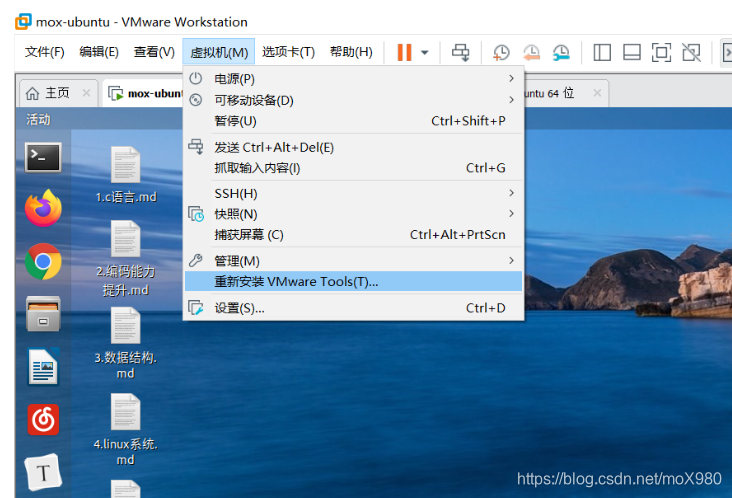Click the full screen mode icon

coord(661,52)
